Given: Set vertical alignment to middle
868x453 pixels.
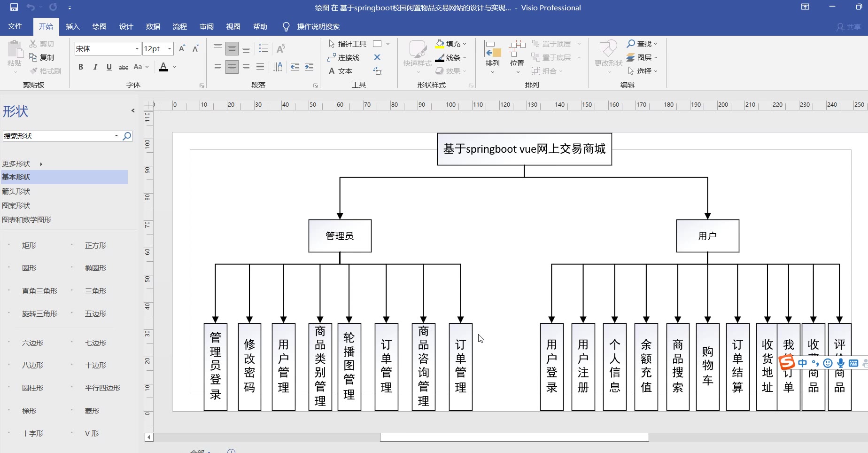Looking at the screenshot, I should (232, 48).
